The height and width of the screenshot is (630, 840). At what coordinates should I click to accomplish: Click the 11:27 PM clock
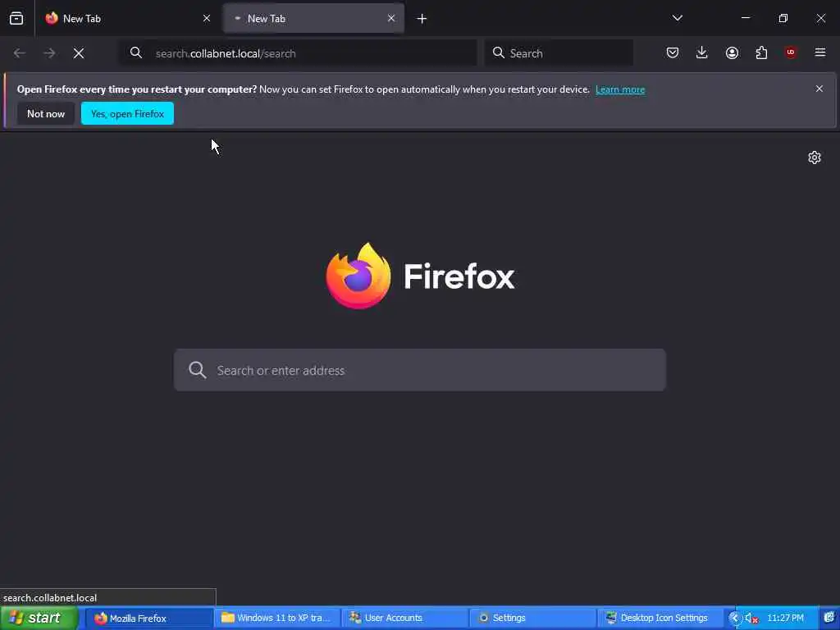coord(785,618)
